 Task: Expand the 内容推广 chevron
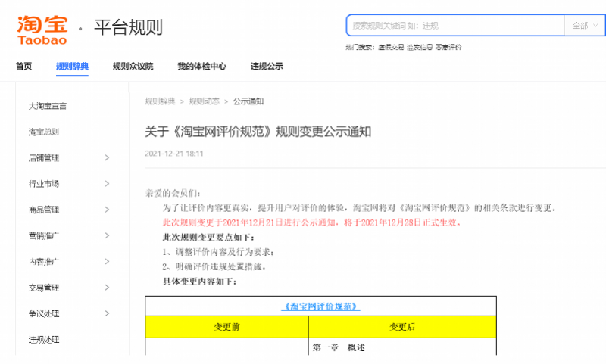click(x=107, y=261)
